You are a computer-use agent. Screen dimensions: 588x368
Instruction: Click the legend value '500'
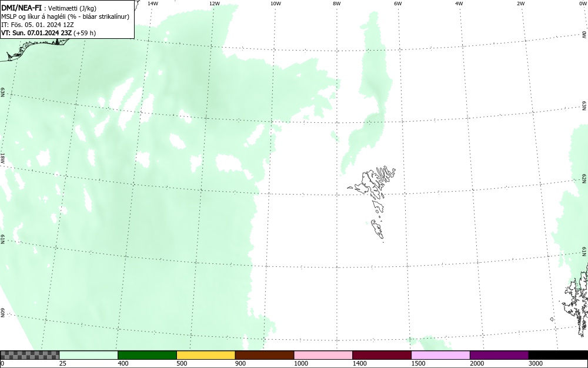click(182, 363)
